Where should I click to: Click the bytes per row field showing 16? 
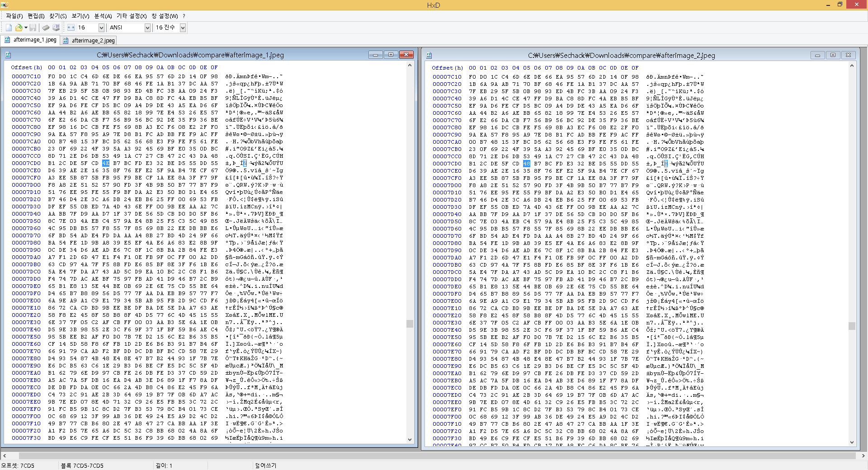[87, 28]
